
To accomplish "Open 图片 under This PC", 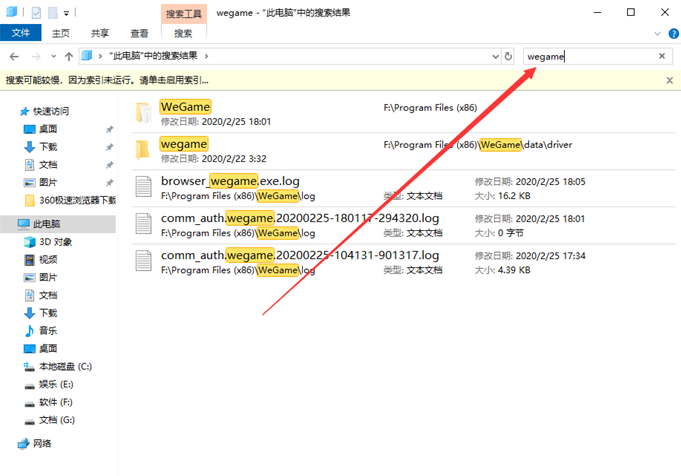I will (x=48, y=277).
